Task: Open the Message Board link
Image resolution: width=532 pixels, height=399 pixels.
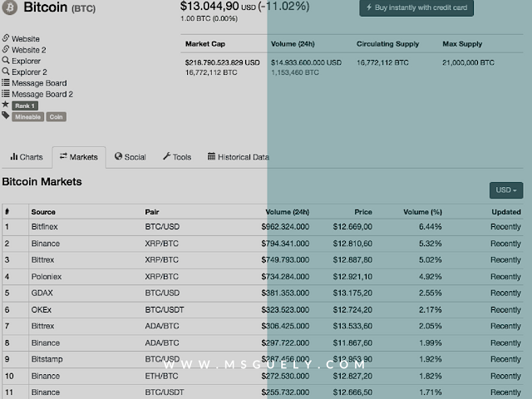Action: coord(39,83)
